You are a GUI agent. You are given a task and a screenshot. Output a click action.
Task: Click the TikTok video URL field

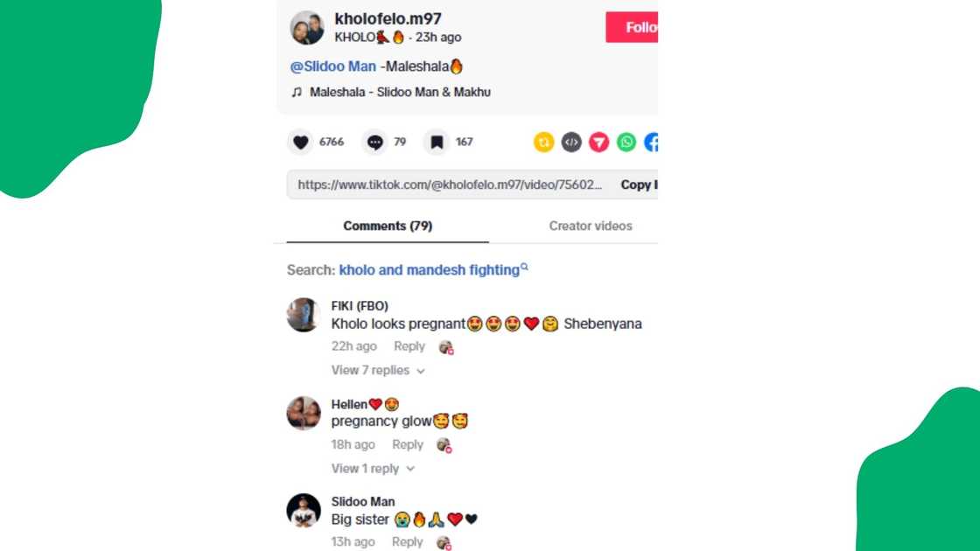[x=450, y=185]
